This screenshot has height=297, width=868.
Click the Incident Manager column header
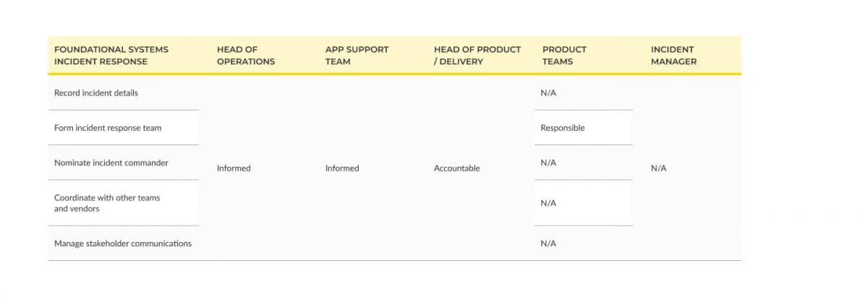pos(673,56)
